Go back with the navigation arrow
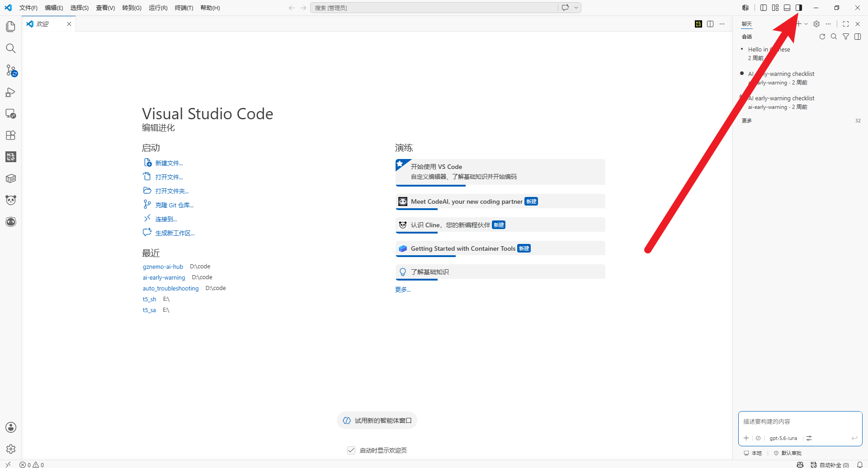This screenshot has height=468, width=868. point(292,8)
